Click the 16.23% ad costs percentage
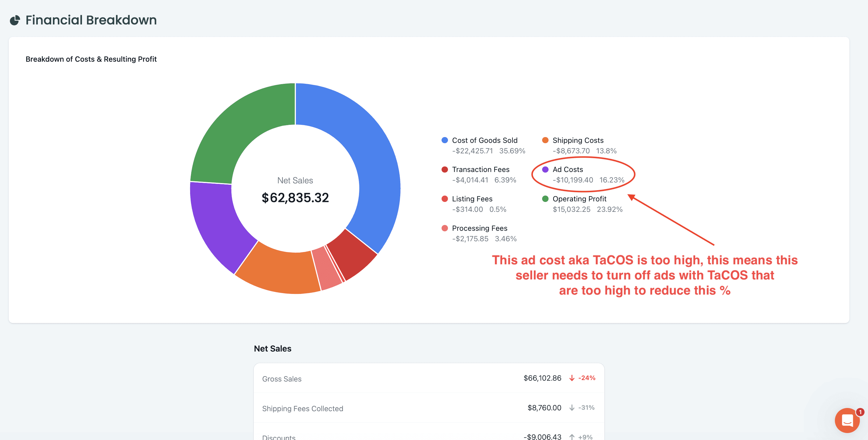Screen dimensions: 868x440 pyautogui.click(x=612, y=180)
